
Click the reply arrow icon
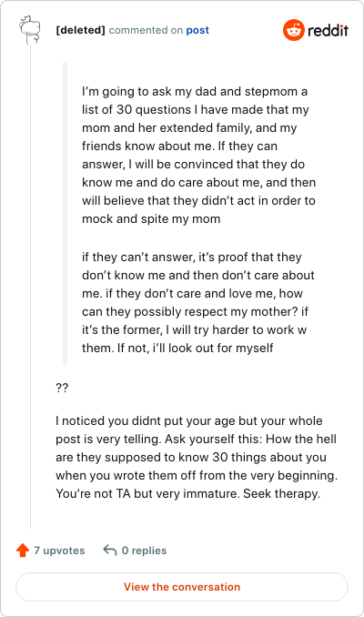tap(110, 550)
